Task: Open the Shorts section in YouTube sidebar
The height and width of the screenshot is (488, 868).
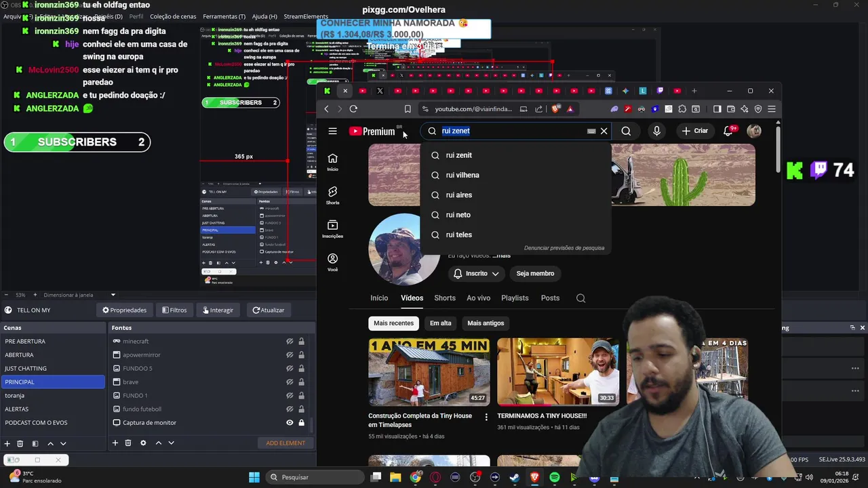Action: [332, 195]
